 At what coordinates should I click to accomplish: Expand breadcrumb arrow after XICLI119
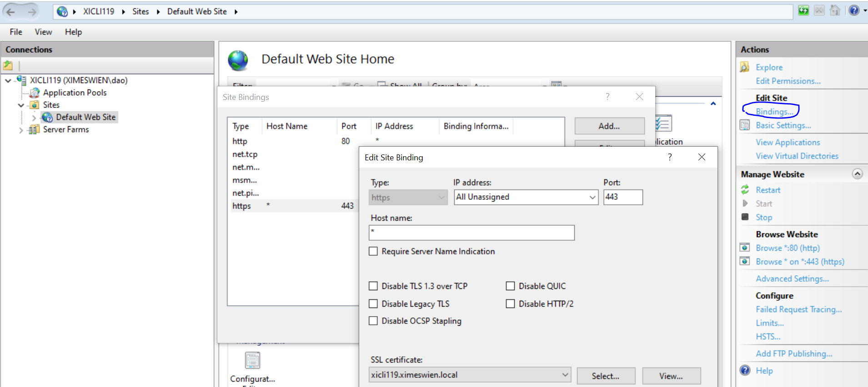(123, 12)
